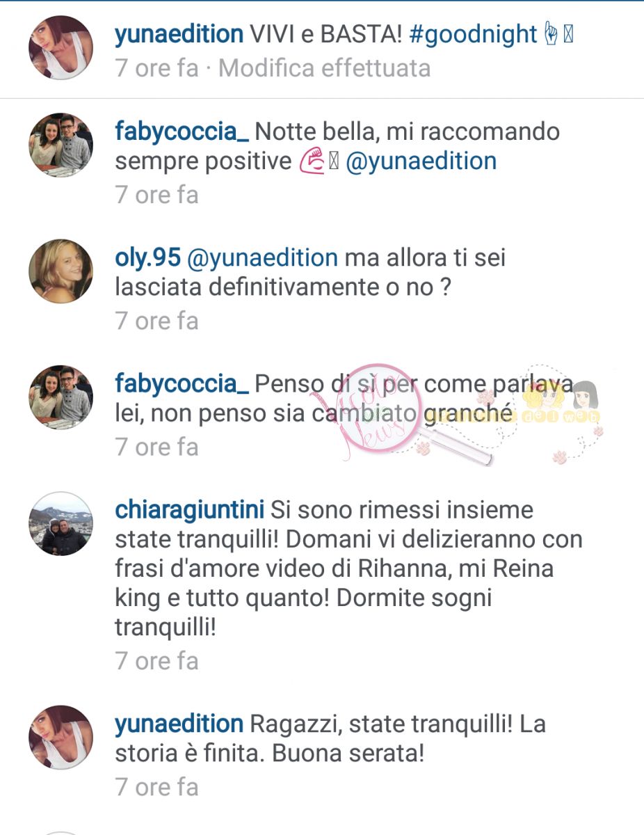Screen dimensions: 644x835
Task: Open the oly.95 profile picture
Action: pyautogui.click(x=61, y=271)
